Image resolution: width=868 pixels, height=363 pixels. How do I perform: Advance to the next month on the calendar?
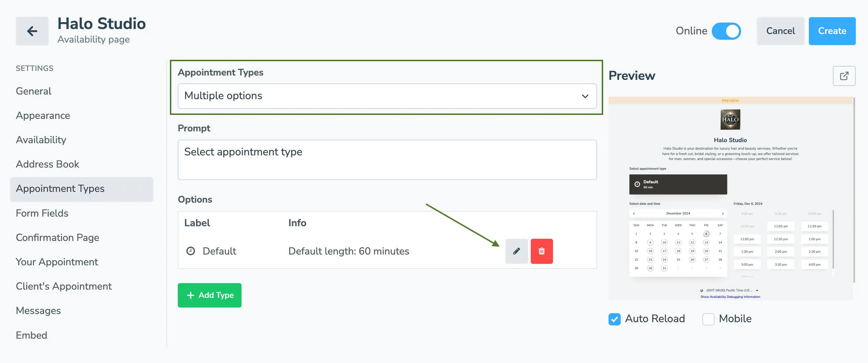[x=723, y=213]
